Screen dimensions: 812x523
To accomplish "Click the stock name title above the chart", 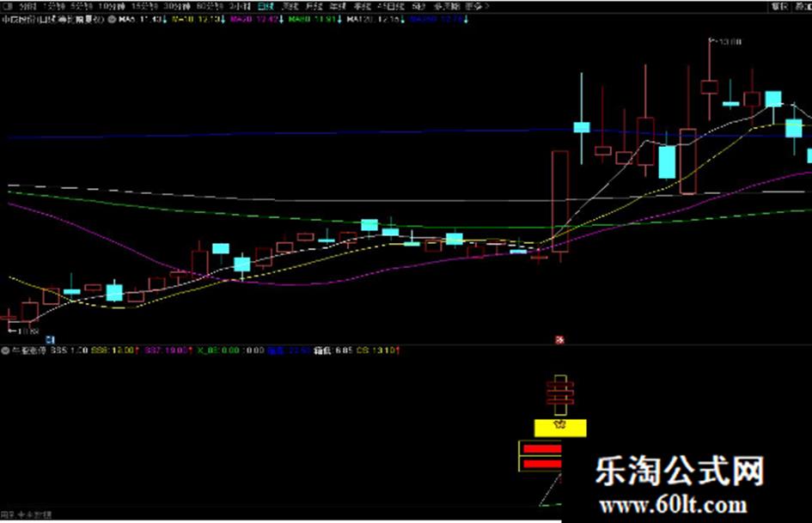I will [x=52, y=19].
